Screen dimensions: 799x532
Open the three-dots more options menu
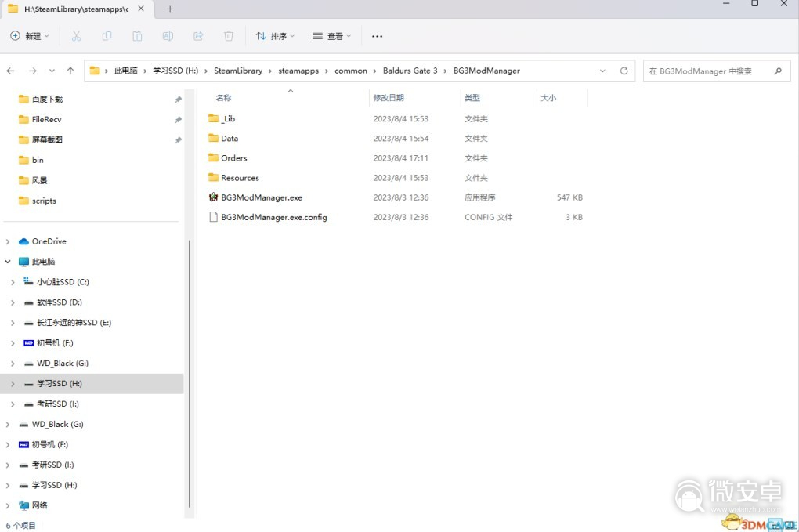[x=377, y=36]
